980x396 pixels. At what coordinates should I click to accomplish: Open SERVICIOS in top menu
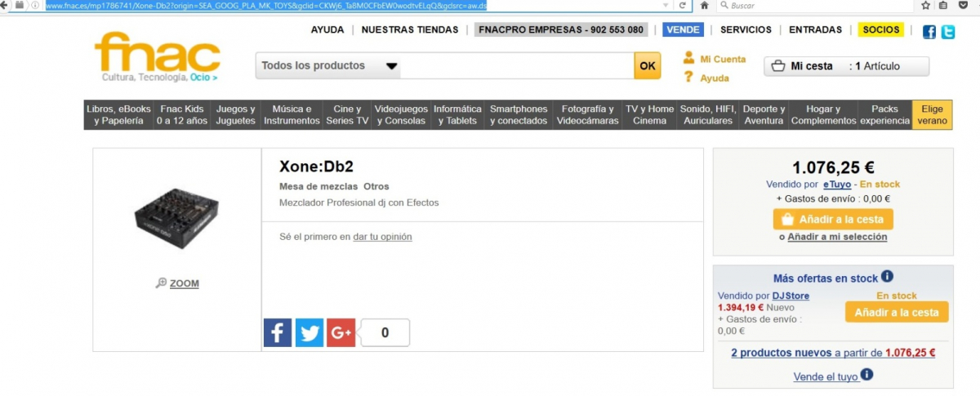pyautogui.click(x=746, y=30)
